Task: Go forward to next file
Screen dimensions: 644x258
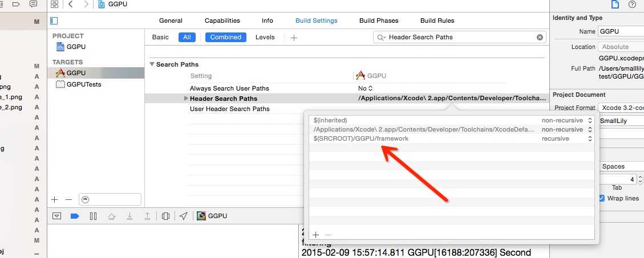Action: (x=86, y=4)
